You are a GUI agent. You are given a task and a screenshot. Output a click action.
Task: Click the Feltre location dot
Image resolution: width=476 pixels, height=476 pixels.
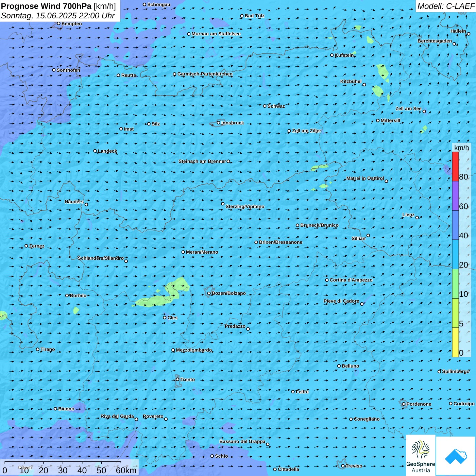tap(293, 392)
